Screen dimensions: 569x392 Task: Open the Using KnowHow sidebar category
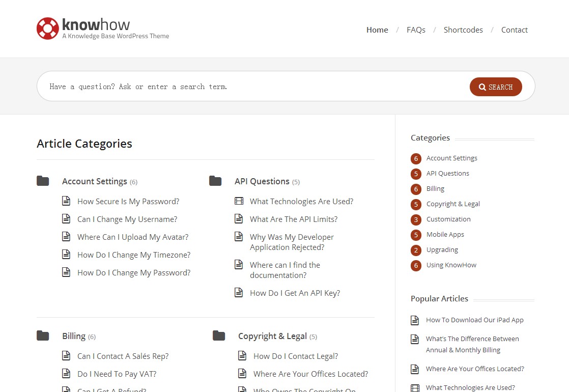click(x=451, y=265)
